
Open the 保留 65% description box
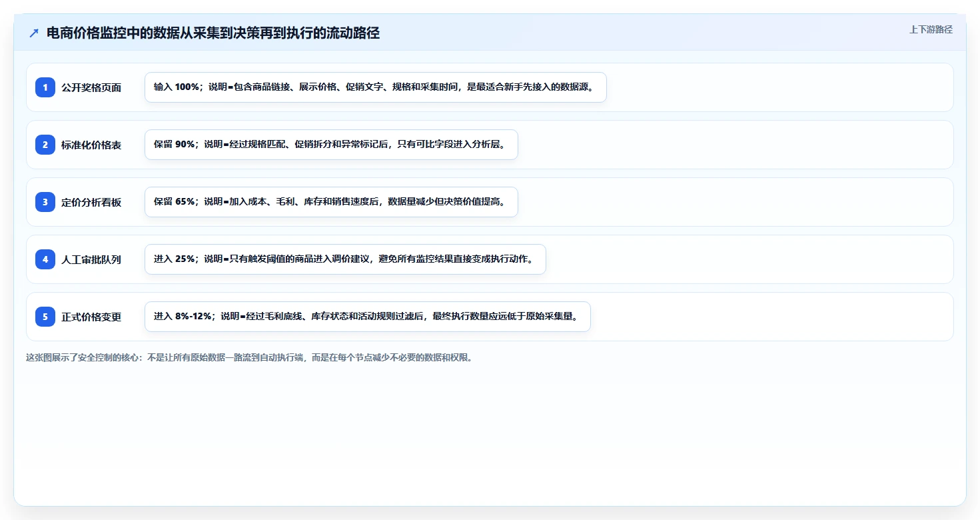331,202
